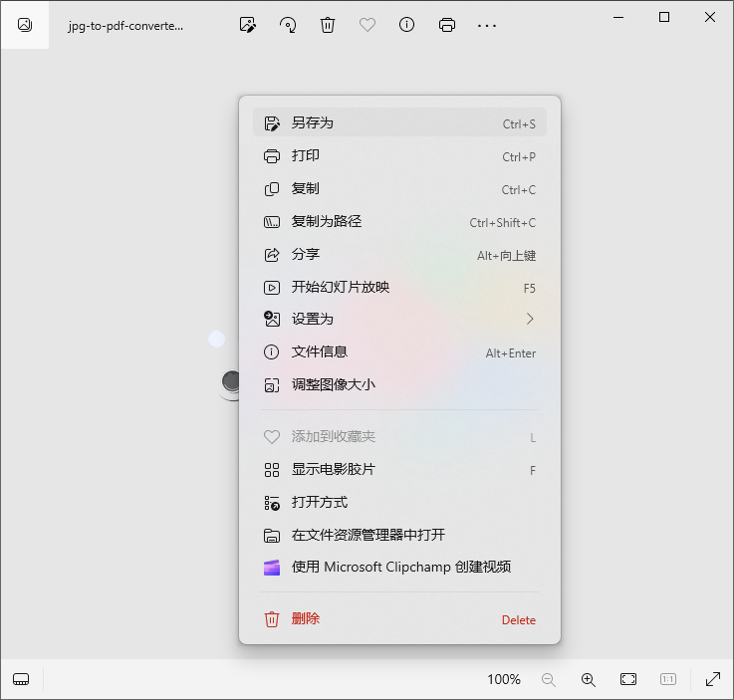Image resolution: width=734 pixels, height=700 pixels.
Task: Click the Photos app icon at top left
Action: (25, 24)
